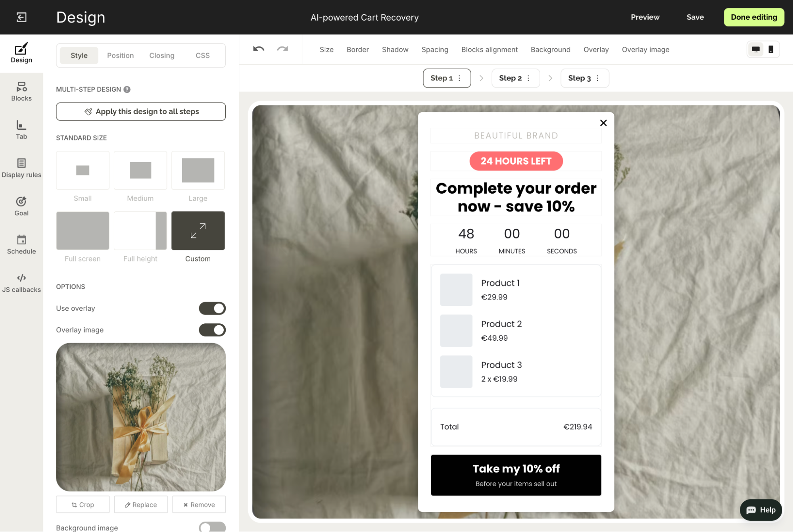The image size is (793, 532).
Task: Open the Overlay image toolbar option
Action: [x=645, y=50]
